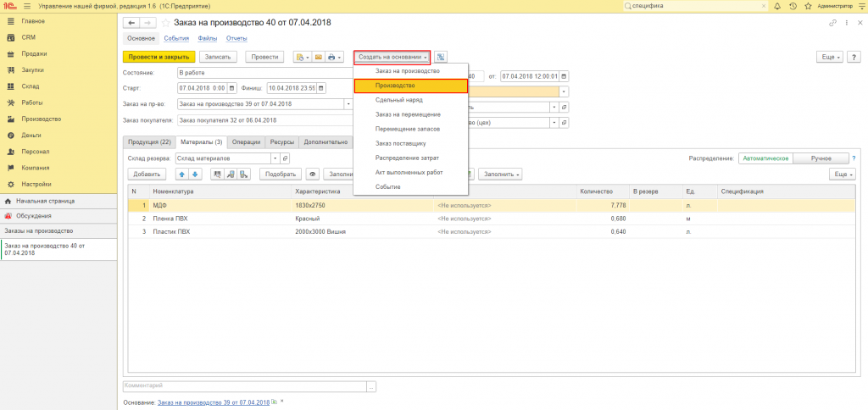Open favorites star in top bar

tap(808, 6)
